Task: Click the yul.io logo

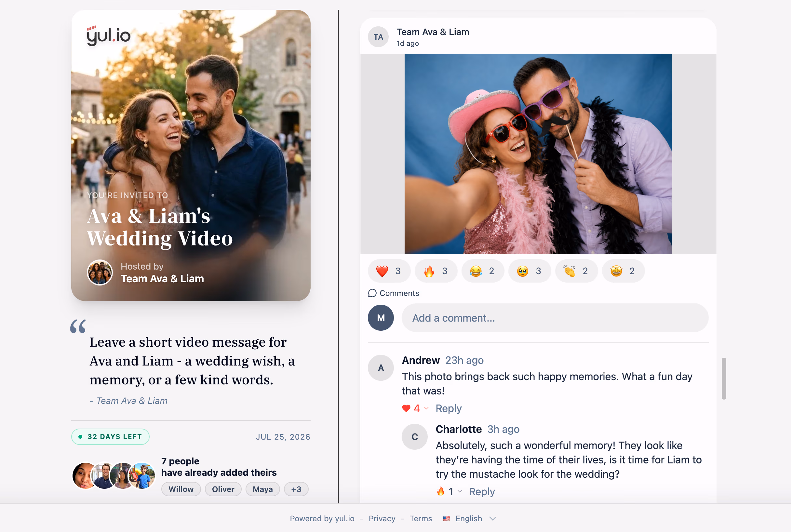Action: (x=109, y=35)
